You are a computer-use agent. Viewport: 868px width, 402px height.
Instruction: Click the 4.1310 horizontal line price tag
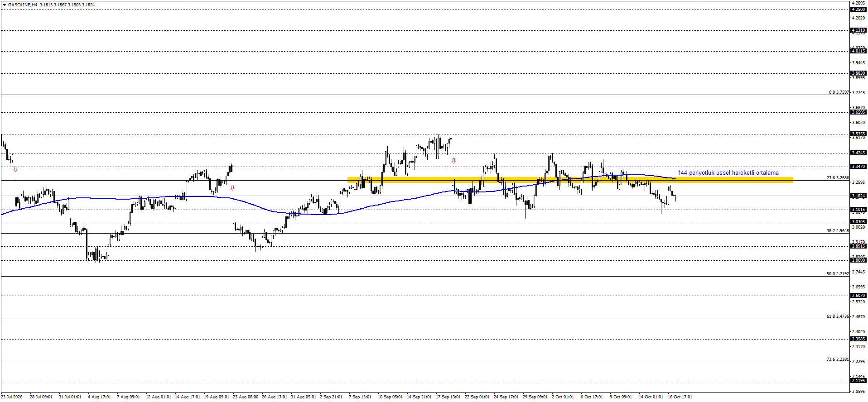click(x=858, y=30)
